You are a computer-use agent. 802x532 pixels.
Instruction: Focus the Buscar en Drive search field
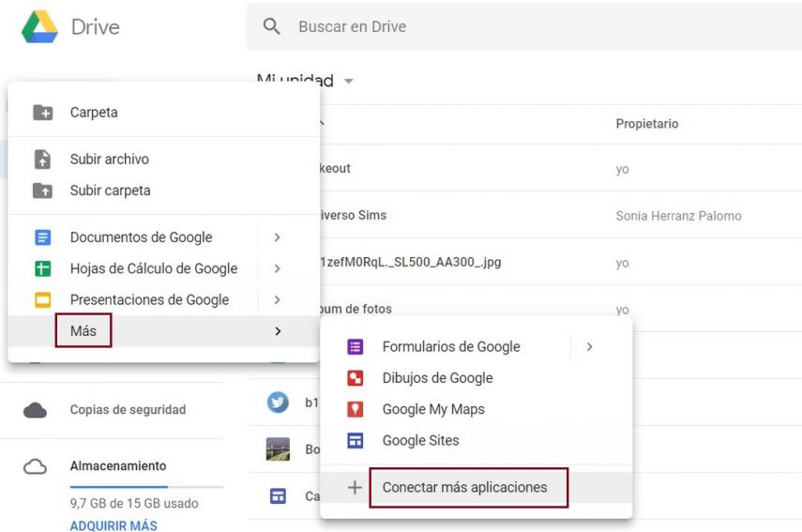click(524, 26)
